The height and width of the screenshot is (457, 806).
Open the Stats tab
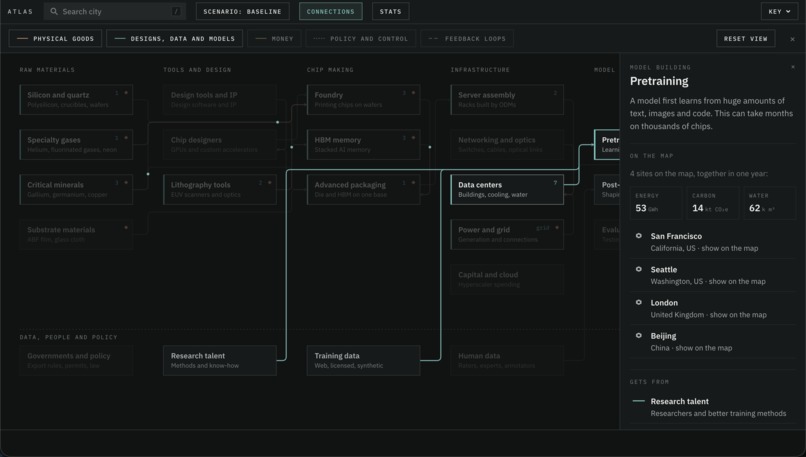(x=391, y=11)
